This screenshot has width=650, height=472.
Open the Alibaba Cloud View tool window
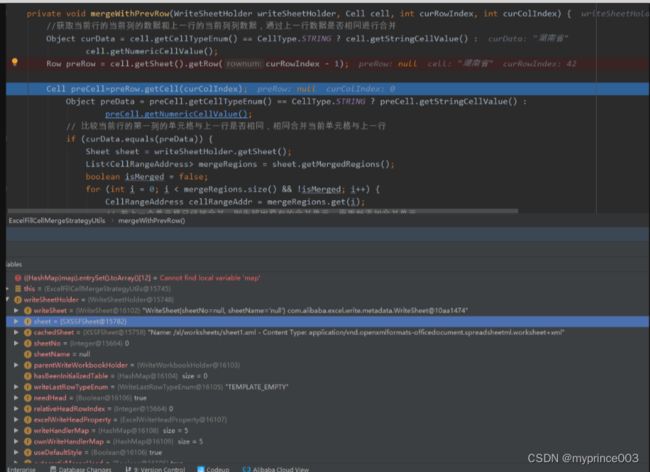coord(276,469)
